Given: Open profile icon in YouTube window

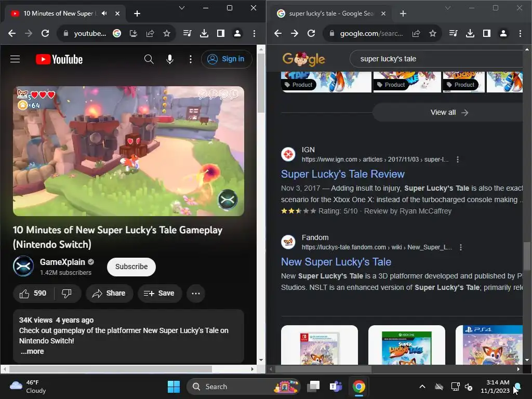Looking at the screenshot, I should 237,33.
